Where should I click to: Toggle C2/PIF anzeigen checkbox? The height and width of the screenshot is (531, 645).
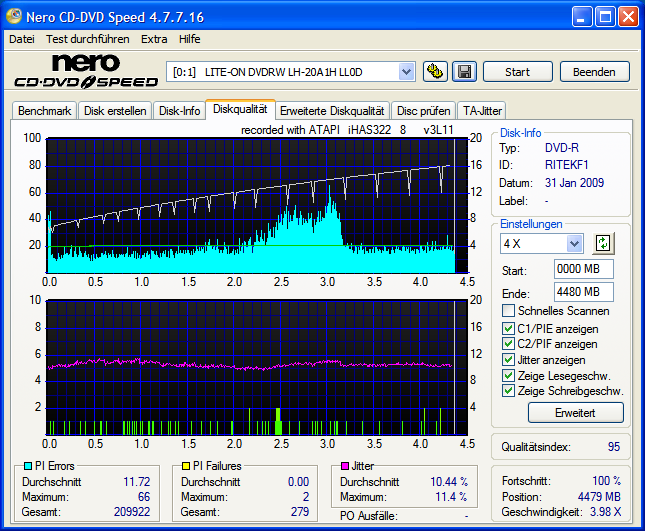508,344
